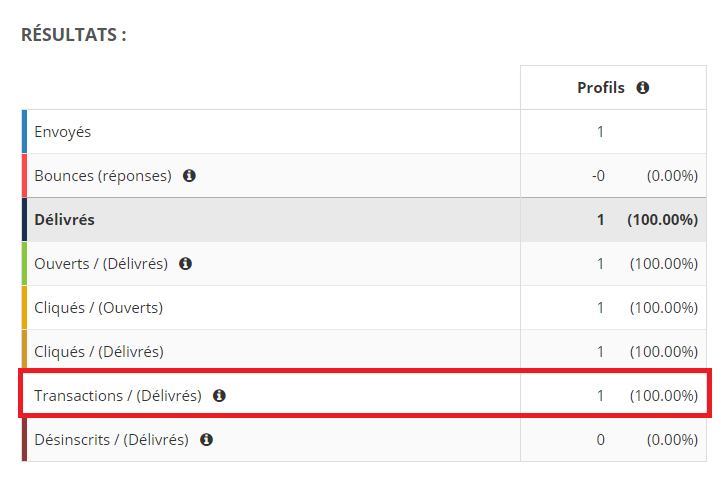Click info icon beside Désinscrits / (Délivrés)
Image resolution: width=721 pixels, height=489 pixels.
pos(206,440)
